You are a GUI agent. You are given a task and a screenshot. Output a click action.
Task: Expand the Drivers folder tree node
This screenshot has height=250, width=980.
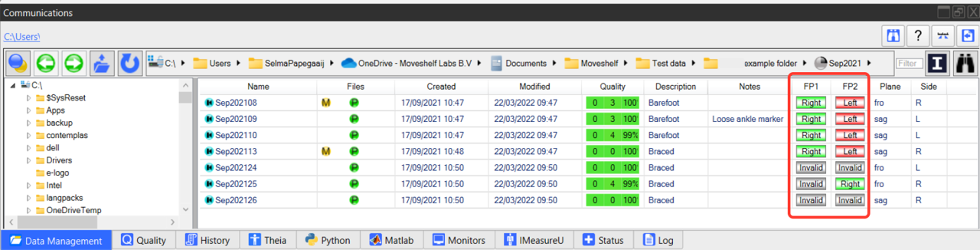tap(29, 160)
